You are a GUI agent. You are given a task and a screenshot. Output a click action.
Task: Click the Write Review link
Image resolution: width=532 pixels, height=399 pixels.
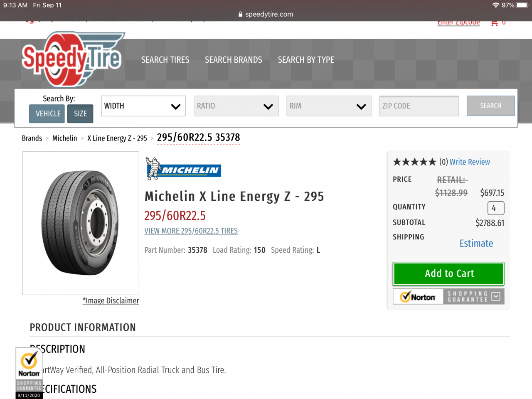pos(470,162)
